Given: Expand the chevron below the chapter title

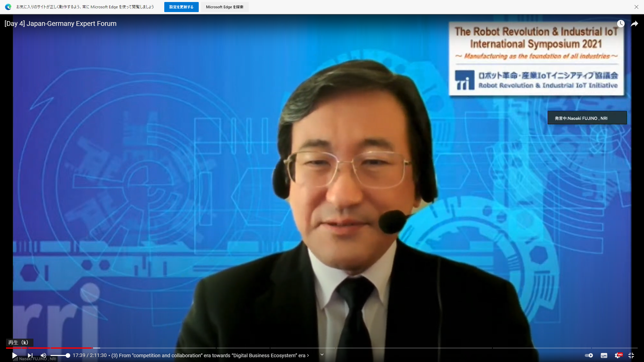Looking at the screenshot, I should pos(322,354).
